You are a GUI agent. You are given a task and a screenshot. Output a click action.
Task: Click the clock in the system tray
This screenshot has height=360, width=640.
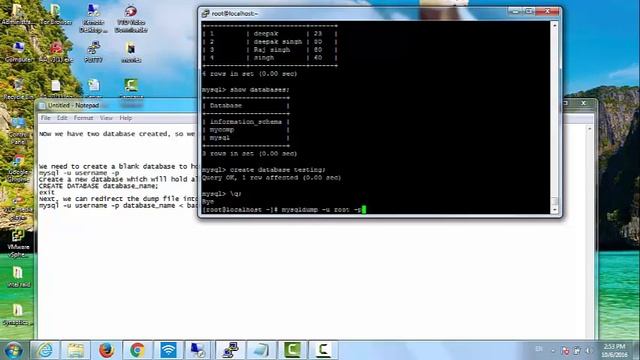tap(614, 351)
